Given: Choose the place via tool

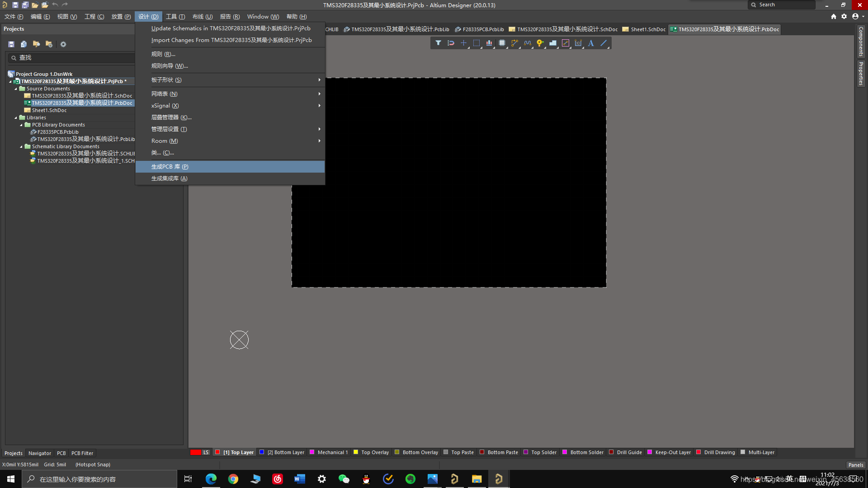Looking at the screenshot, I should [x=540, y=43].
